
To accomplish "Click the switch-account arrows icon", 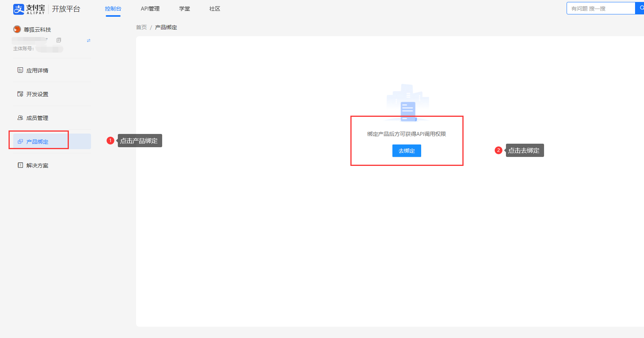I will click(89, 40).
